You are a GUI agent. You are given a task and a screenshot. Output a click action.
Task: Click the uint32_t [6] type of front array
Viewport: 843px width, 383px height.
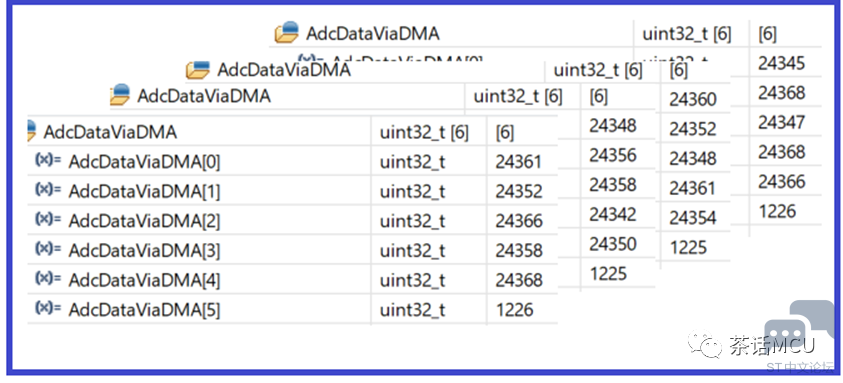[x=424, y=132]
